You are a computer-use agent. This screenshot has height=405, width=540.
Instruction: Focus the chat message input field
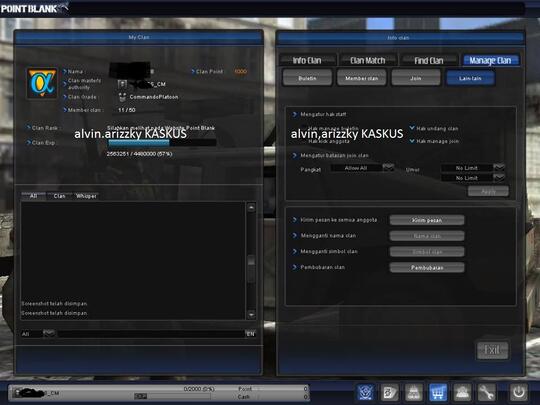[x=151, y=333]
